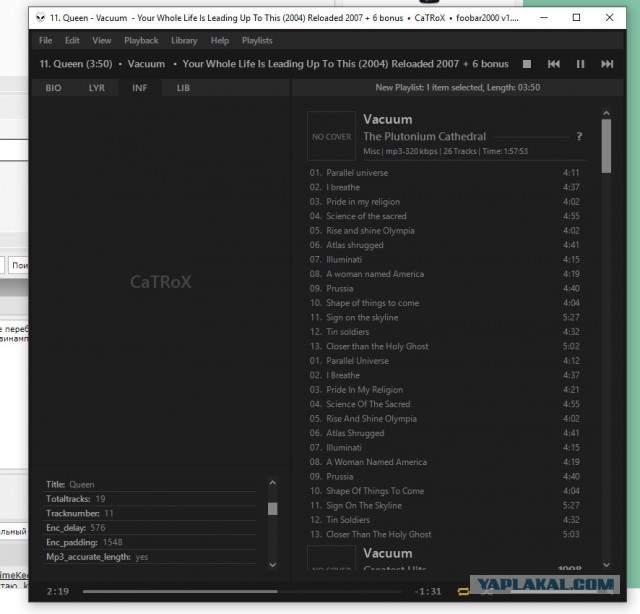
Task: Click New Playlist selection status text
Action: [458, 87]
